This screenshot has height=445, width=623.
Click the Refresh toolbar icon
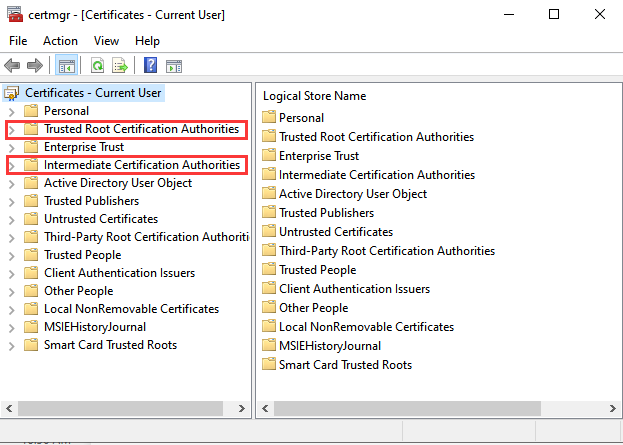(x=98, y=66)
